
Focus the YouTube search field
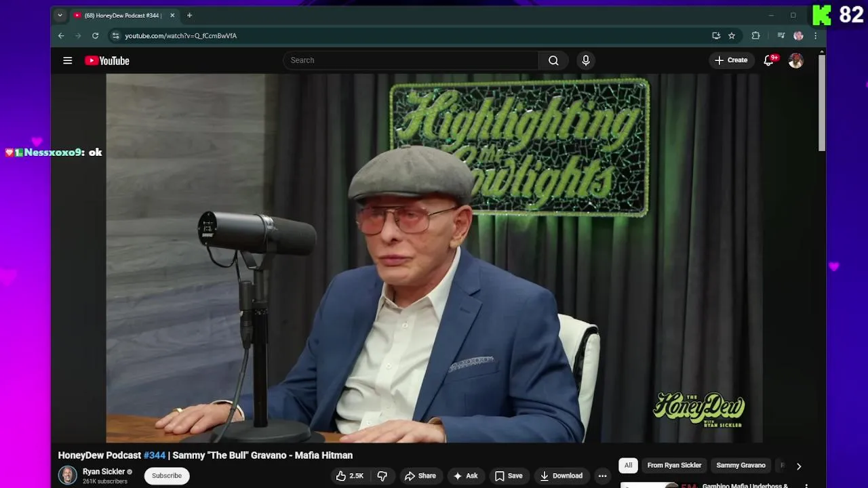pyautogui.click(x=411, y=60)
